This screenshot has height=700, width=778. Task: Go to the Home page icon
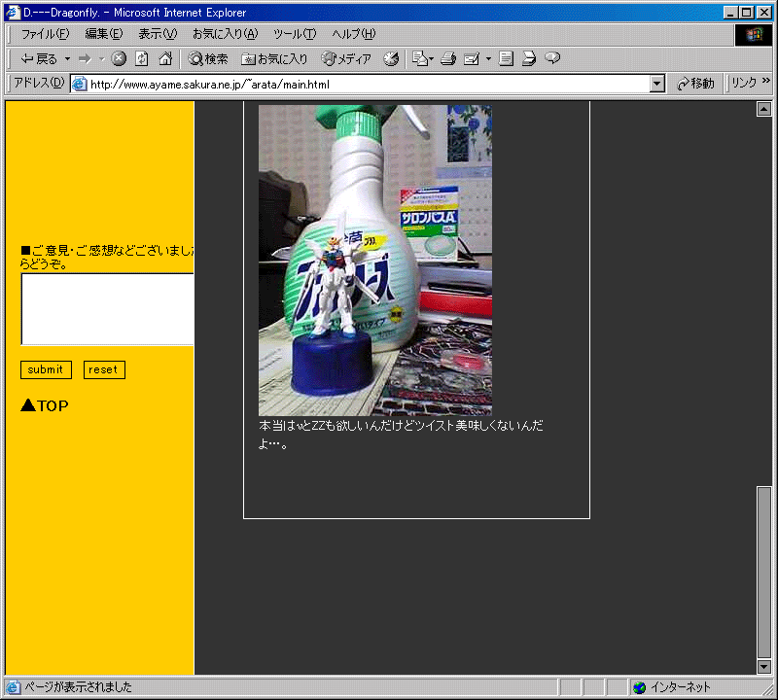(x=165, y=59)
